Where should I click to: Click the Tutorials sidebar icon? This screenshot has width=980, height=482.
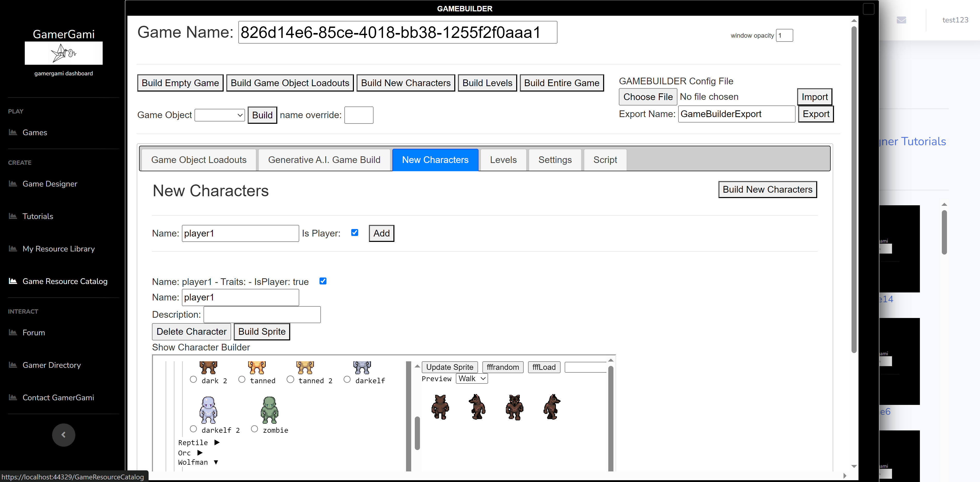pos(13,216)
